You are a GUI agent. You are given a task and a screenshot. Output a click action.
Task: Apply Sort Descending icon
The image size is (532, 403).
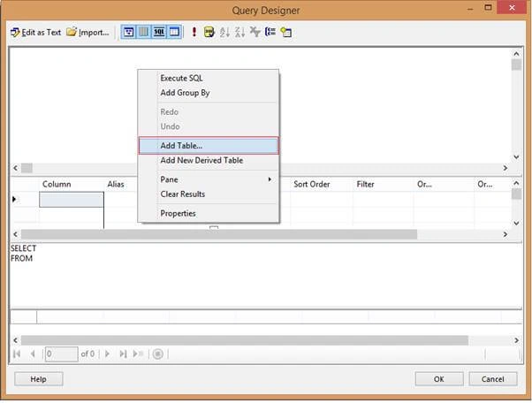[239, 32]
